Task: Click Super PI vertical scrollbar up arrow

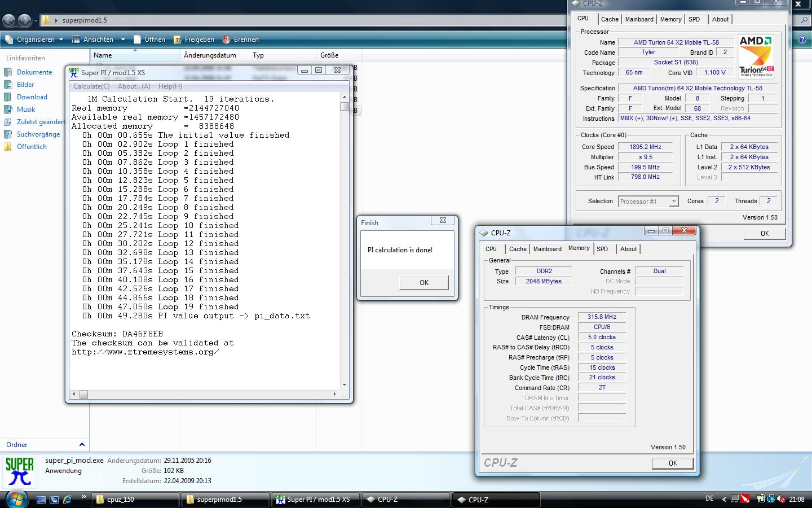Action: (x=345, y=97)
